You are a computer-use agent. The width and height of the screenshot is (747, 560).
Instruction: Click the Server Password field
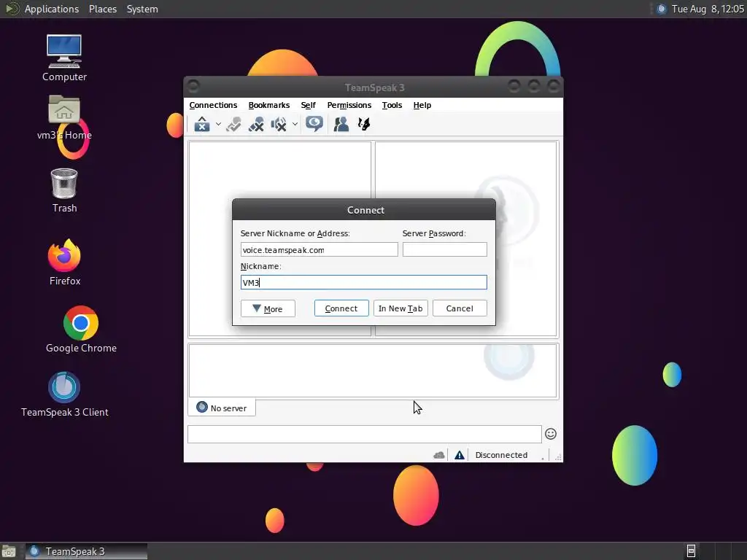(444, 249)
